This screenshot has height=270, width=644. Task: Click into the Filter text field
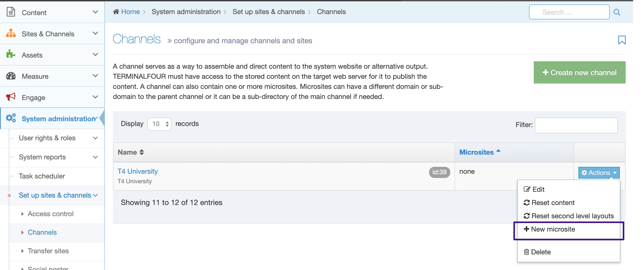tap(576, 125)
